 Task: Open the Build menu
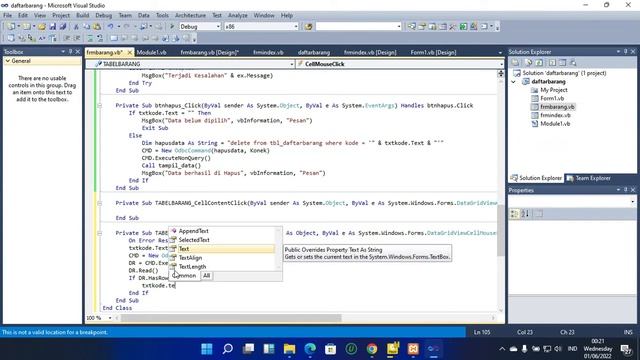click(x=82, y=15)
